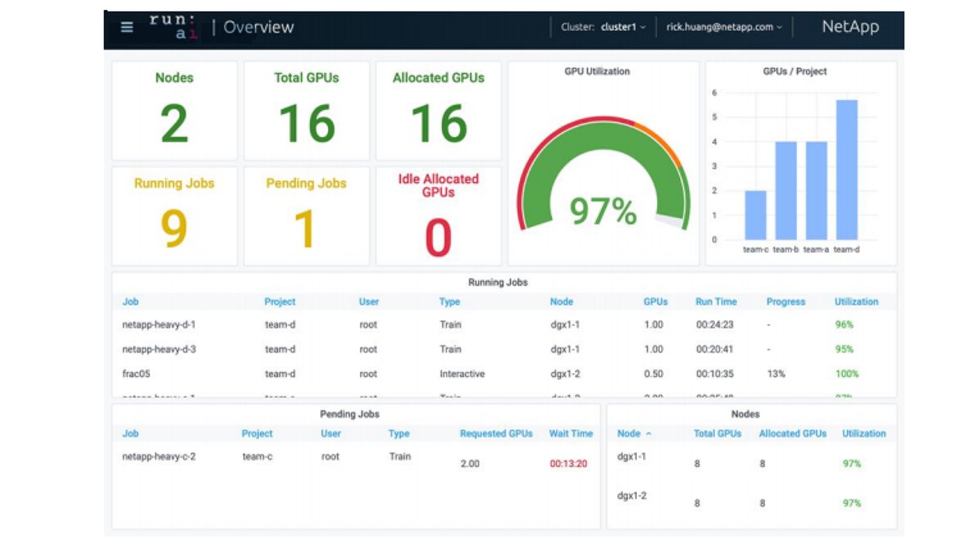Click the 13% progress value
The width and height of the screenshot is (980, 549).
(x=776, y=374)
